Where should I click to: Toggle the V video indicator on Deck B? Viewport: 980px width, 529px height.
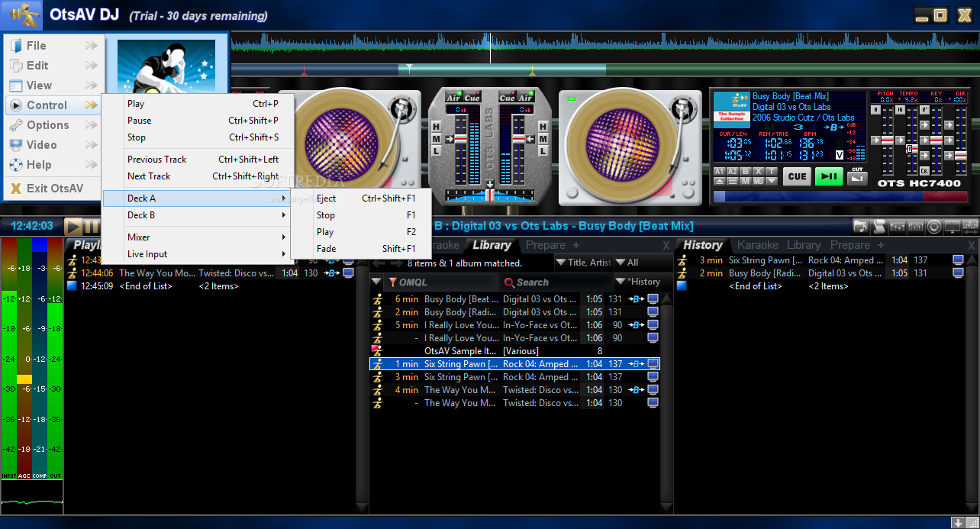(x=840, y=155)
